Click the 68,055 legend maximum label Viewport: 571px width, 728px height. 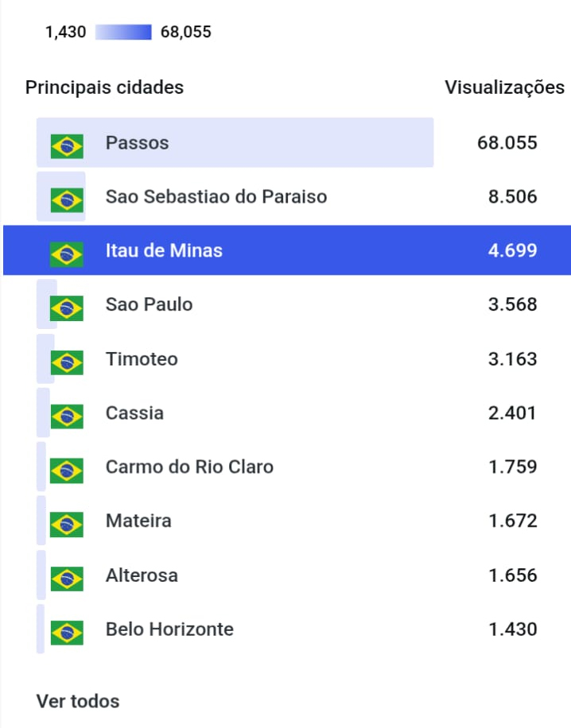[x=185, y=33]
